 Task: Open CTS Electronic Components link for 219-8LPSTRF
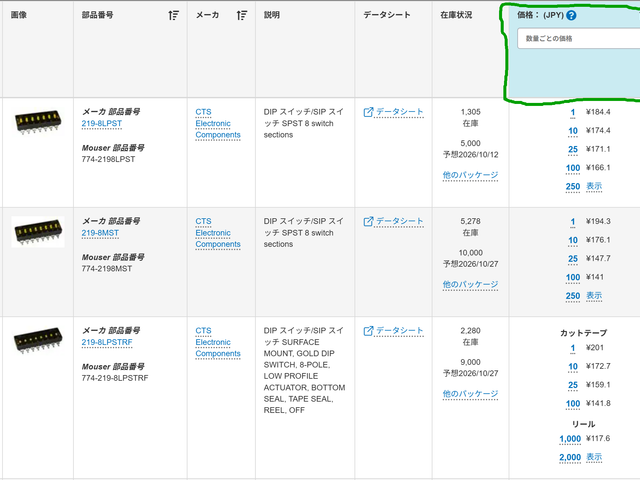click(x=218, y=342)
